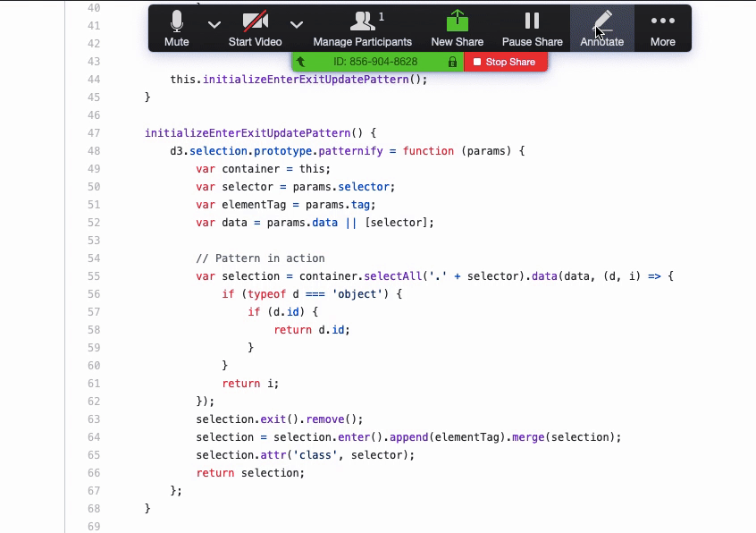Click 'remove' in the code on line 63
This screenshot has width=756, height=533.
tap(325, 419)
